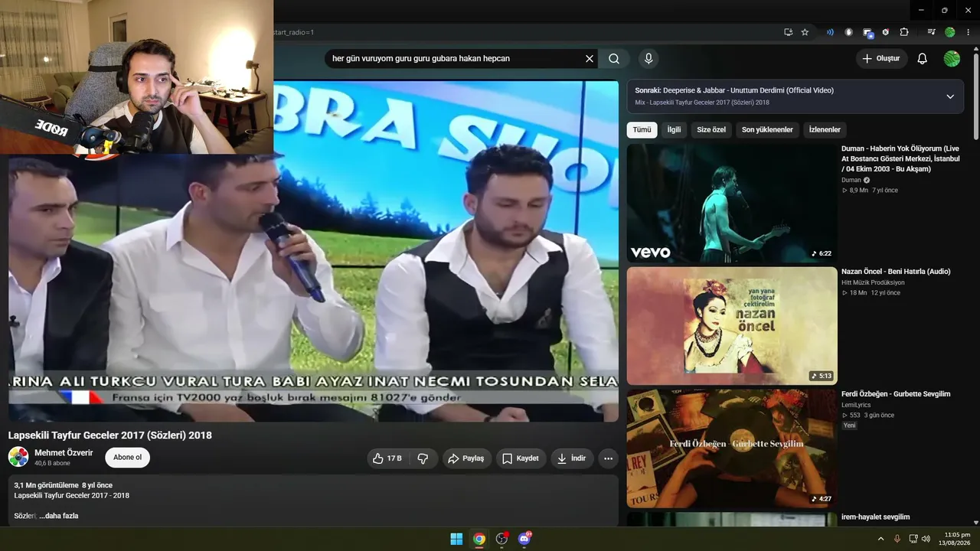Image resolution: width=980 pixels, height=551 pixels.
Task: Open YouTube notifications bell
Action: [923, 59]
